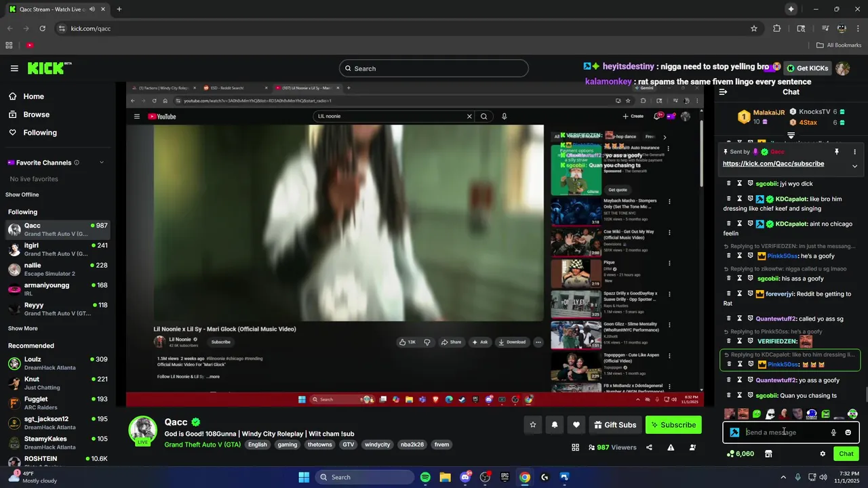Viewport: 868px width, 488px height.
Task: Ban foreverjyi via shield icon
Action: 751,294
